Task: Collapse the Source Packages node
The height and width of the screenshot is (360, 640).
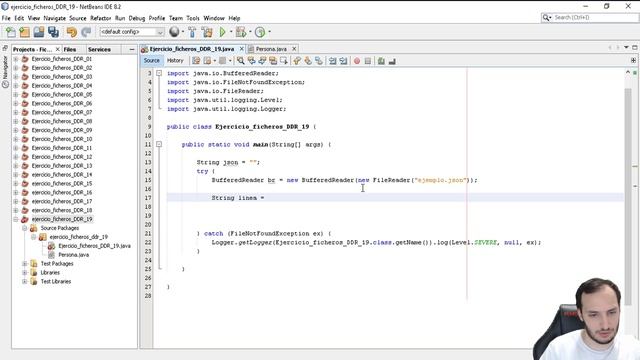Action: [25, 228]
